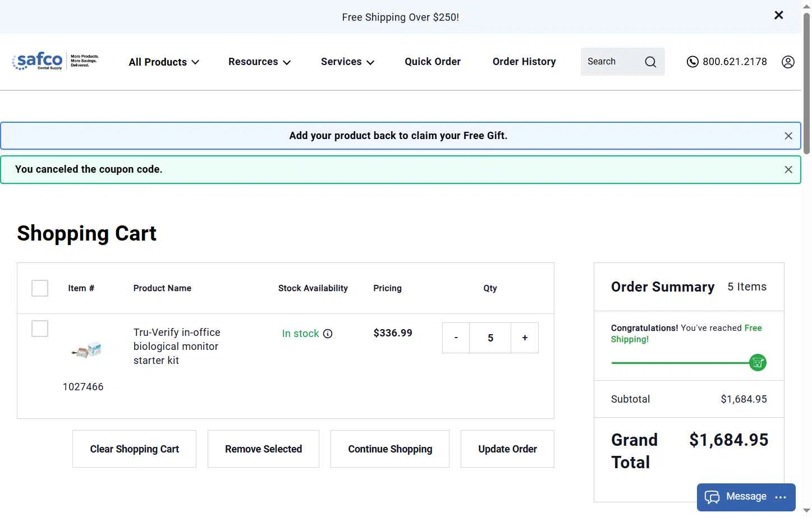Click Remove Selected button
The height and width of the screenshot is (517, 812).
pos(263,449)
